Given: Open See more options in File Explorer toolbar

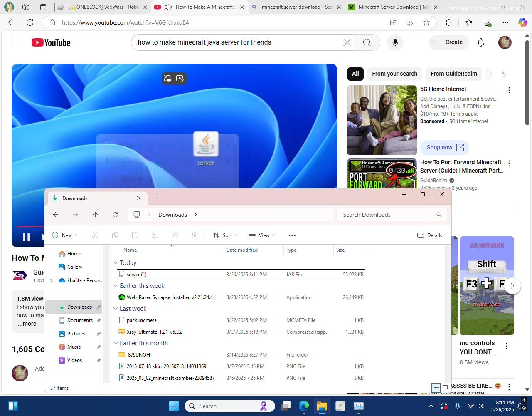Looking at the screenshot, I should pos(292,235).
